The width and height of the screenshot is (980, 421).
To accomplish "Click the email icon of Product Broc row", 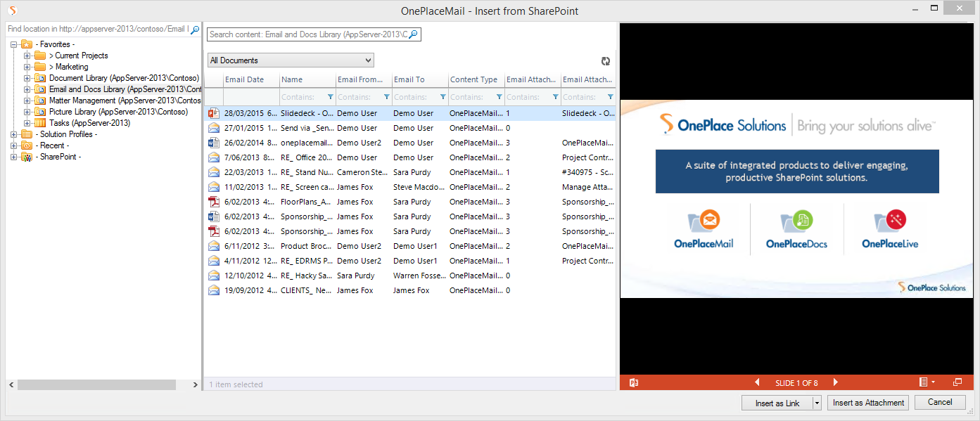I will point(214,246).
